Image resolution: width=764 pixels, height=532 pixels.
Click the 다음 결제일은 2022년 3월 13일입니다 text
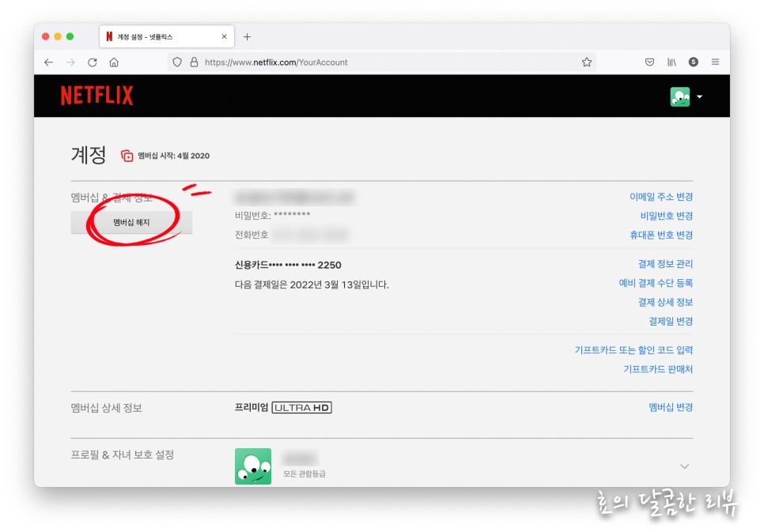(312, 285)
